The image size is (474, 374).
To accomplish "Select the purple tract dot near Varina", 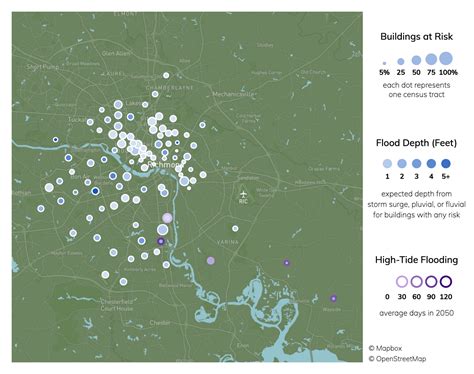I will click(210, 261).
